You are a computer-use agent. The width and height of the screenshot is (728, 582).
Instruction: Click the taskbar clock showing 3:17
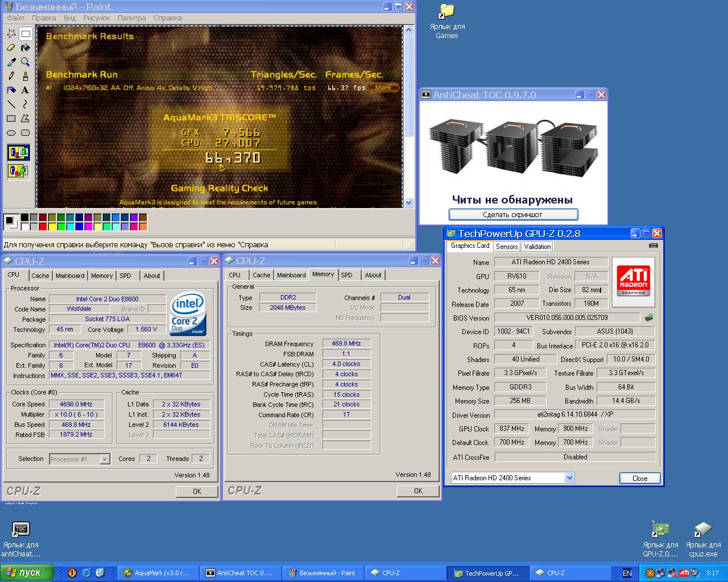click(x=712, y=573)
